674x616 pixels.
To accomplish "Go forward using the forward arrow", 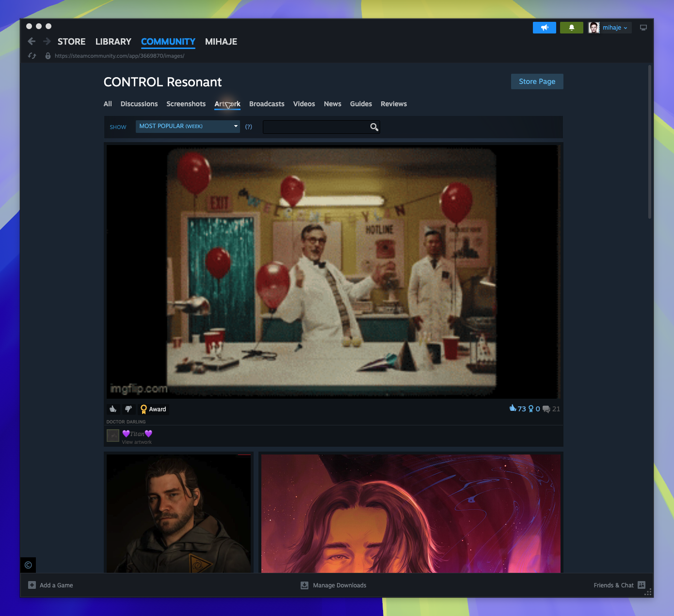I will click(47, 42).
